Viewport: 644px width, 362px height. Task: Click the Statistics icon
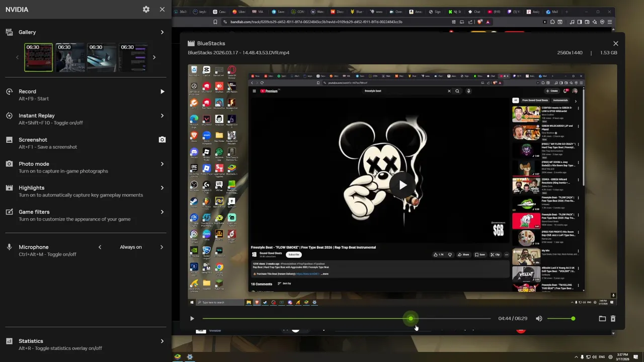pyautogui.click(x=9, y=341)
